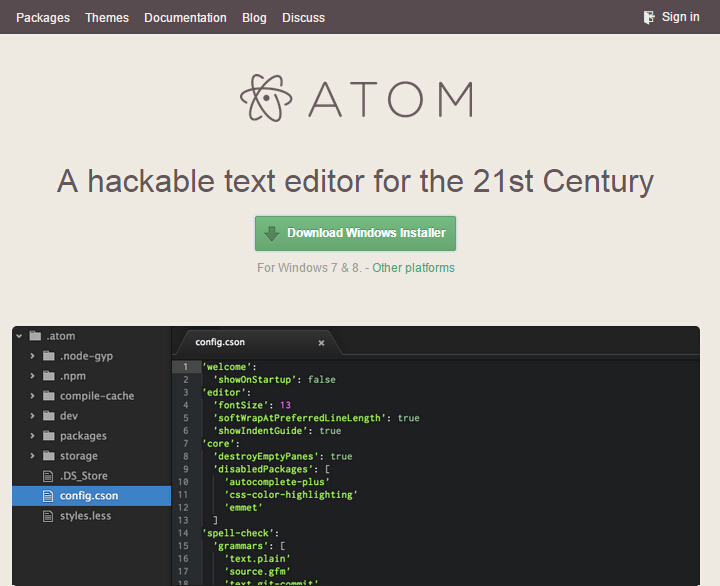The height and width of the screenshot is (586, 720).
Task: Collapse the .atom root folder
Action: click(19, 336)
